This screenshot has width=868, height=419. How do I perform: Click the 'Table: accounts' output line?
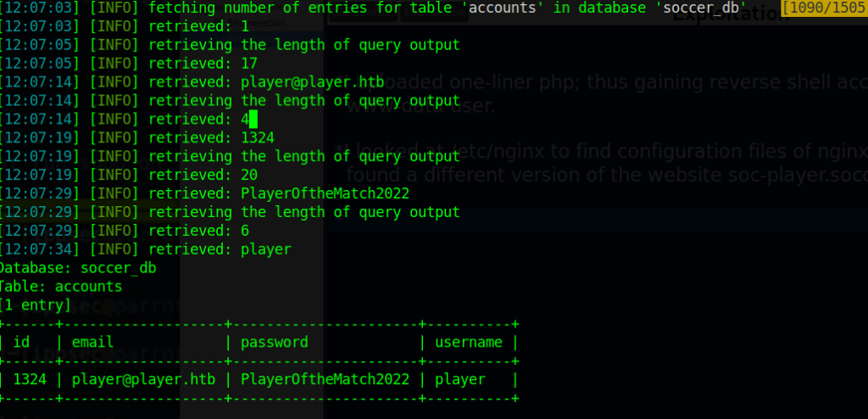point(60,287)
